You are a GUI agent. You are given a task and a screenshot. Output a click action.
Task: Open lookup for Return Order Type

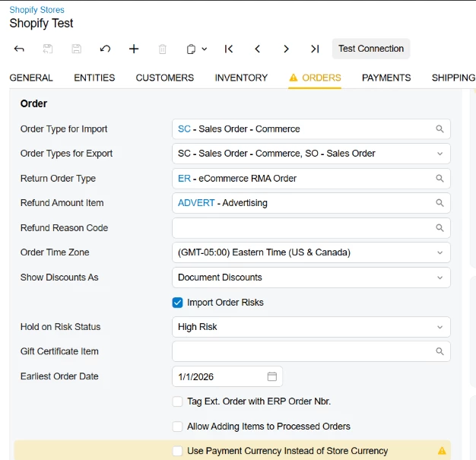click(x=440, y=178)
